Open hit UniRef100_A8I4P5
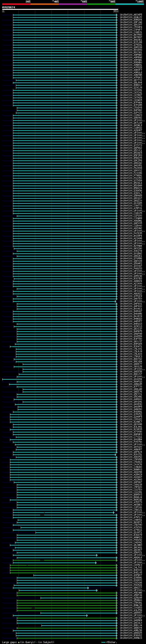Image resolution: width=146 pixels, height=644 pixels. (x=131, y=15)
